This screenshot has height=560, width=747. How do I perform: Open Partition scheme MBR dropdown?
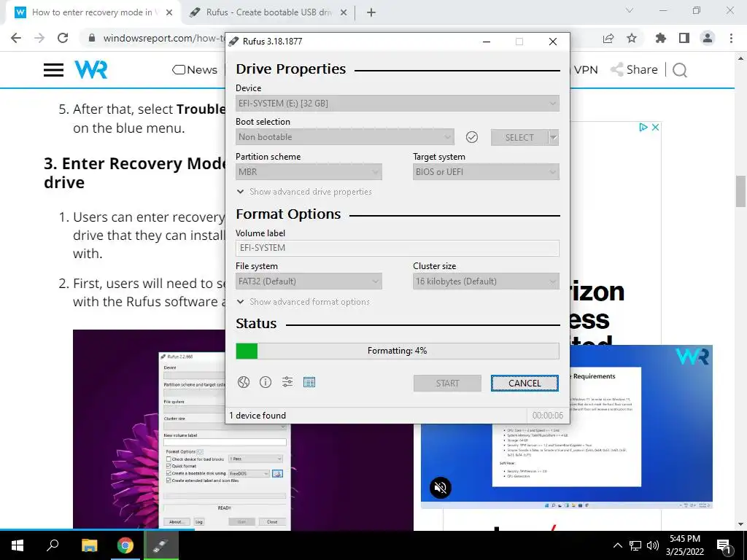[309, 172]
